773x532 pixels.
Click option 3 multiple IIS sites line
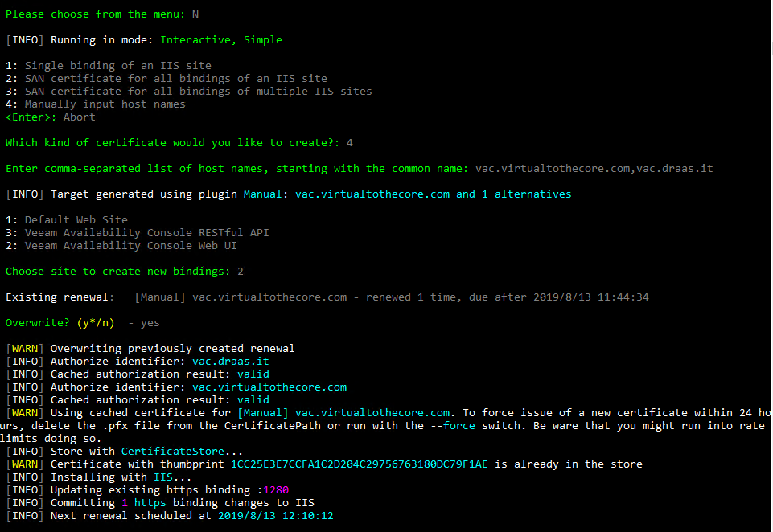click(189, 91)
